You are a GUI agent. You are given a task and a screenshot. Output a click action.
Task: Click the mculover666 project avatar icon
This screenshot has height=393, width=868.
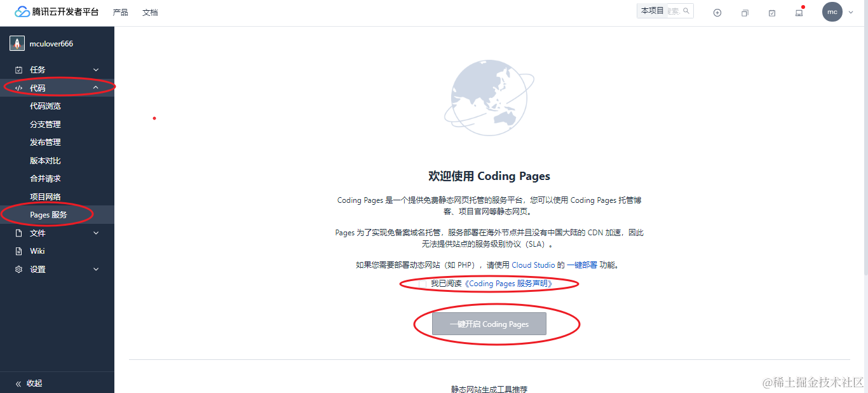(17, 44)
